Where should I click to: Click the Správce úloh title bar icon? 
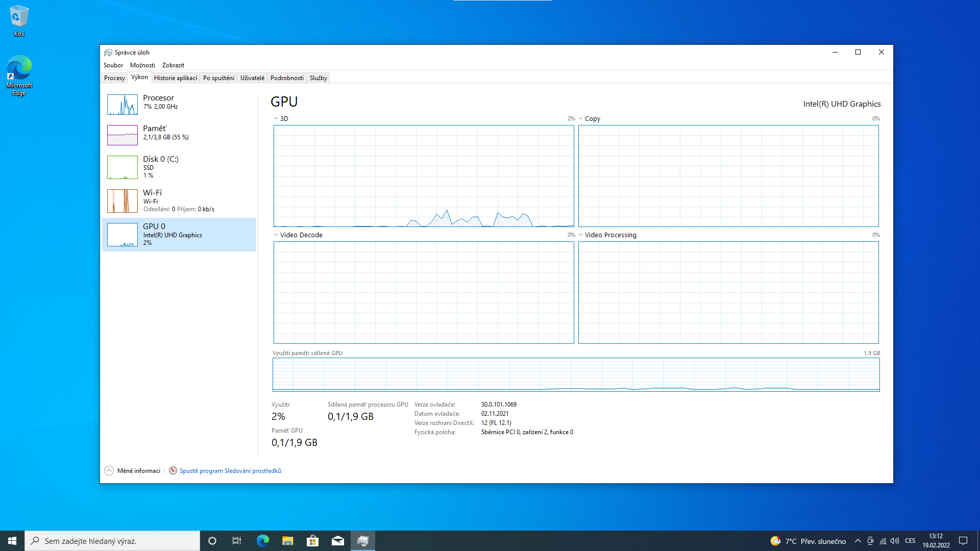108,53
